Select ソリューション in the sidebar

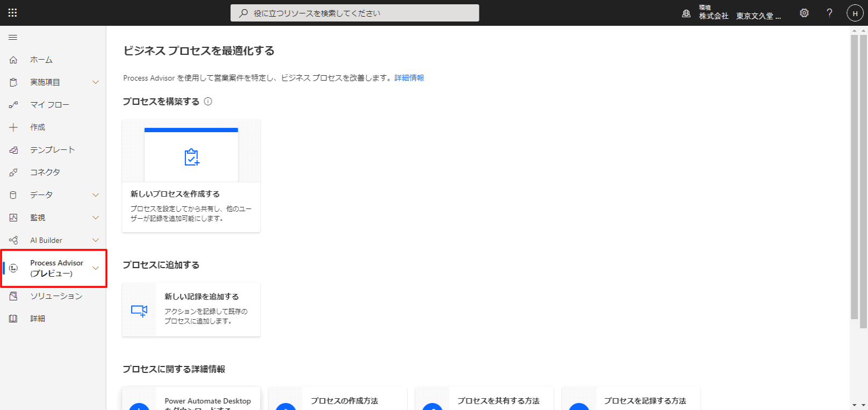pyautogui.click(x=56, y=296)
